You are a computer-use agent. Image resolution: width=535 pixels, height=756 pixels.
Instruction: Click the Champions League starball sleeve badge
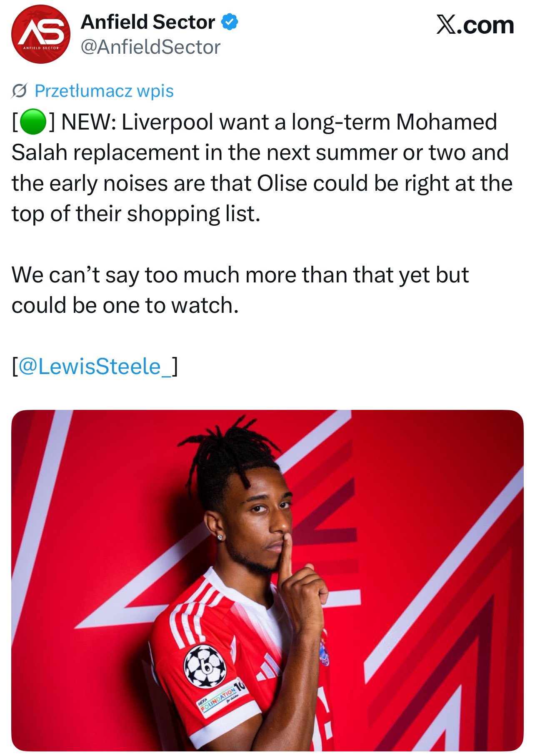point(205,666)
